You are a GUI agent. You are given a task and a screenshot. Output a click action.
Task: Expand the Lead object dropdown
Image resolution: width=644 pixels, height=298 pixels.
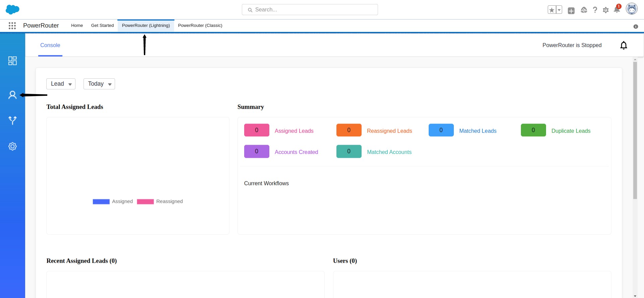pos(61,84)
